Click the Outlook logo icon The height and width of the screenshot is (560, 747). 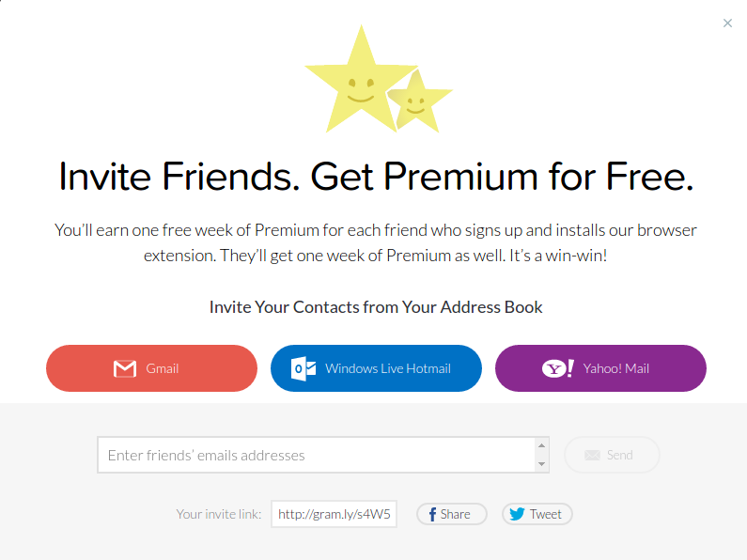(x=303, y=368)
